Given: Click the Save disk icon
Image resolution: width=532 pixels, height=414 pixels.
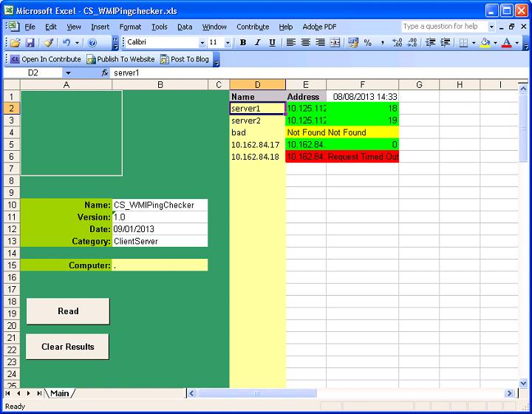Looking at the screenshot, I should pyautogui.click(x=30, y=43).
